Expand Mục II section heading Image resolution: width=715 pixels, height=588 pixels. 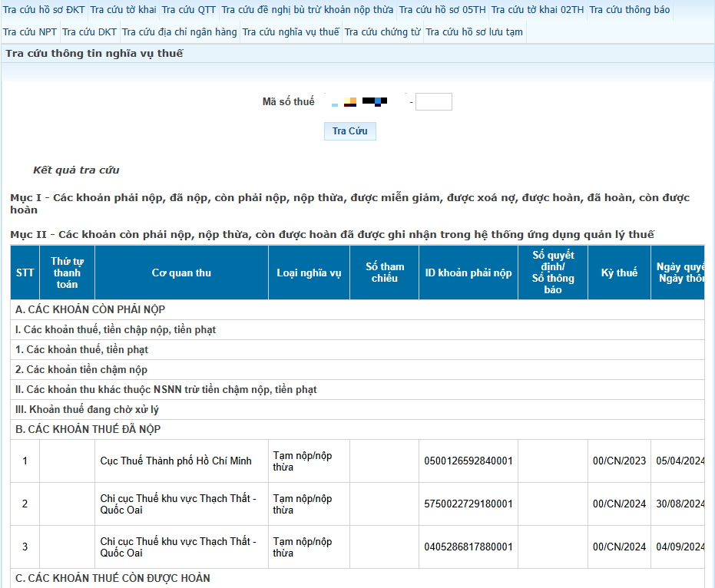[x=332, y=234]
